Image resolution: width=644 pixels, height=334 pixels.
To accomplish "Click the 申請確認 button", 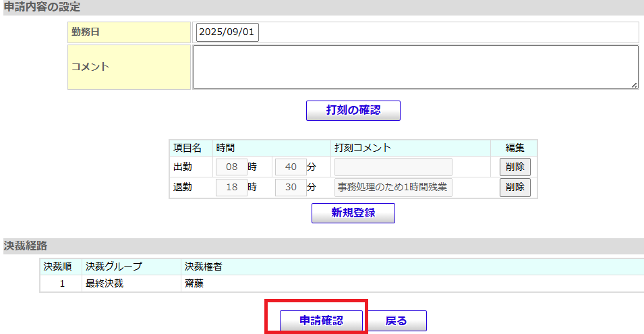I will (321, 321).
